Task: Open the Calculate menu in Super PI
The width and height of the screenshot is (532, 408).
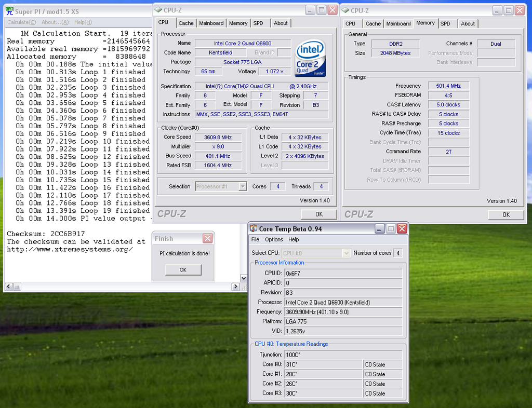Action: 21,22
